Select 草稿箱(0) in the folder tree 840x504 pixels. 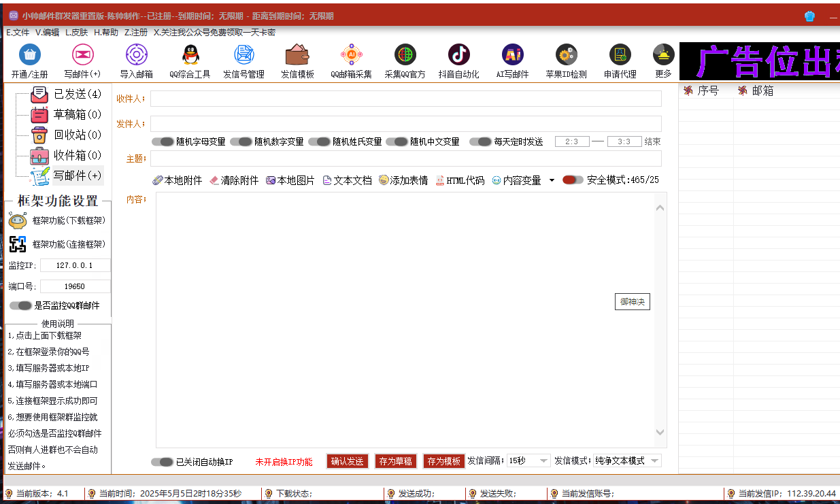[x=66, y=114]
